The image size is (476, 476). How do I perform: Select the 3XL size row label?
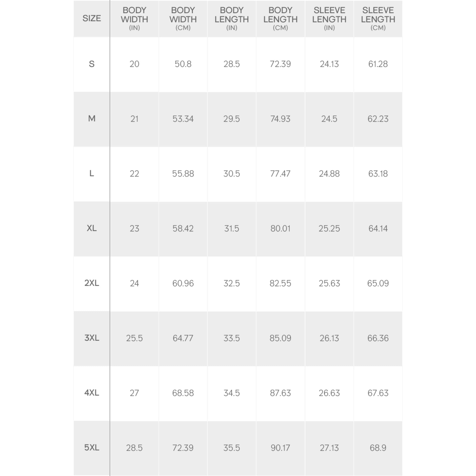tap(92, 338)
